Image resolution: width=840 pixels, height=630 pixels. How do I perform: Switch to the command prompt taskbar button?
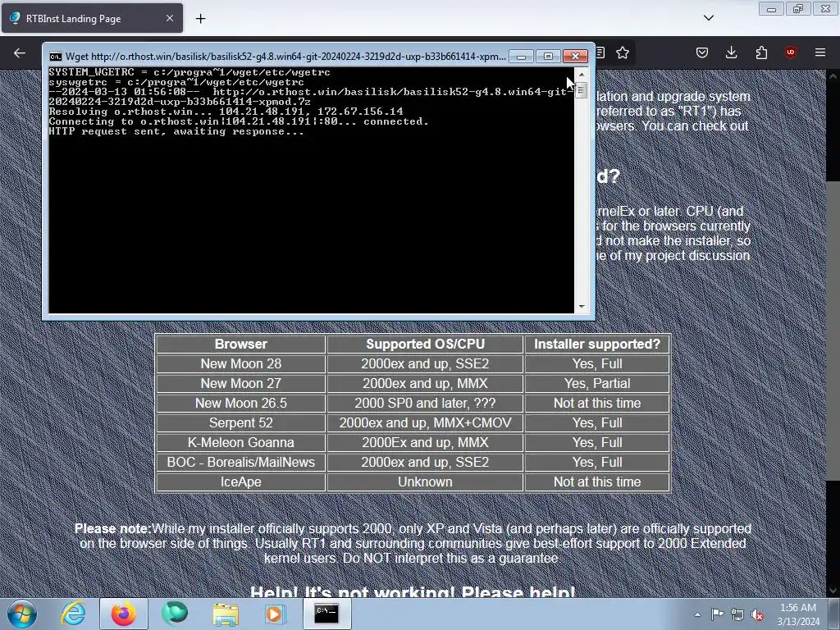coord(326,614)
